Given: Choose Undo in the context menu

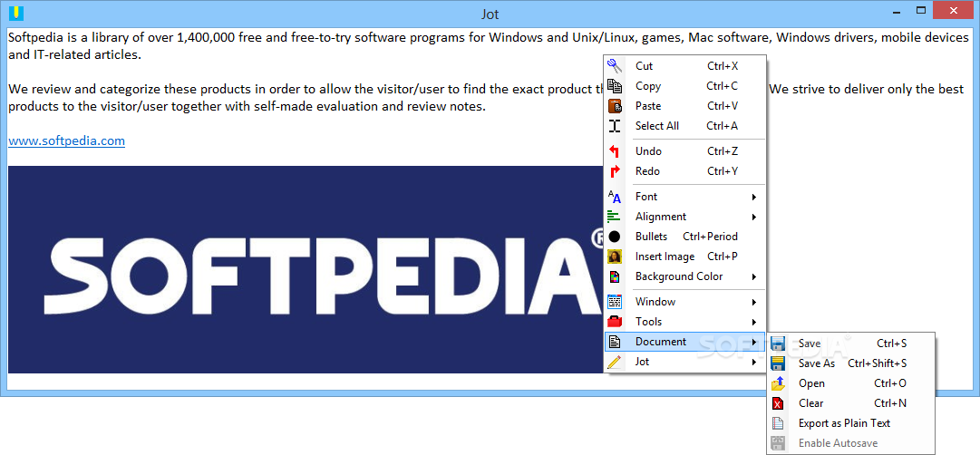Looking at the screenshot, I should click(685, 151).
